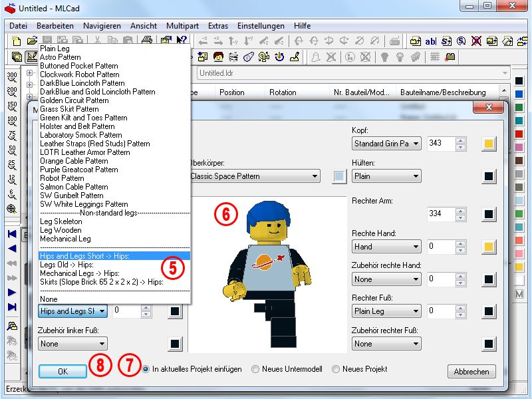This screenshot has height=399, width=532.
Task: Pick the light blue Oberkörper color swatch
Action: [339, 176]
